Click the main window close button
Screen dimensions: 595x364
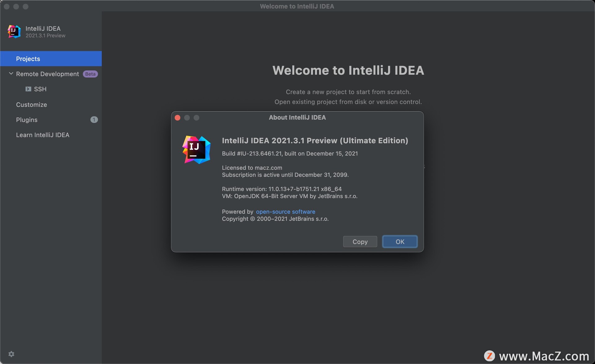pos(7,6)
